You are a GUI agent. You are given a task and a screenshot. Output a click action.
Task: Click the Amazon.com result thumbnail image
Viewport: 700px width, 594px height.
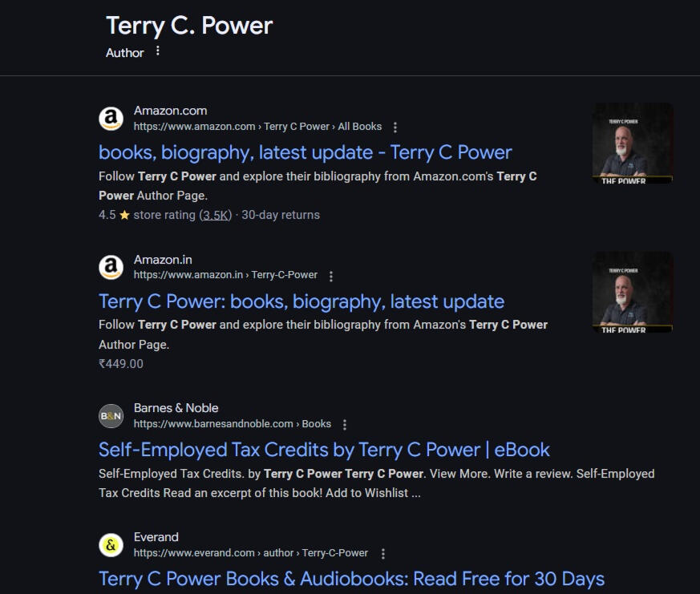tap(633, 143)
